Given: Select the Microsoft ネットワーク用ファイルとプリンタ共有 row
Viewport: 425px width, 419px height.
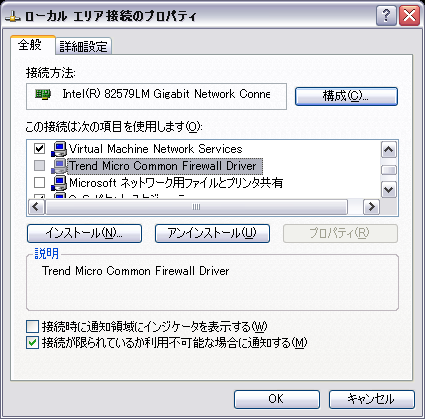Looking at the screenshot, I should (176, 183).
